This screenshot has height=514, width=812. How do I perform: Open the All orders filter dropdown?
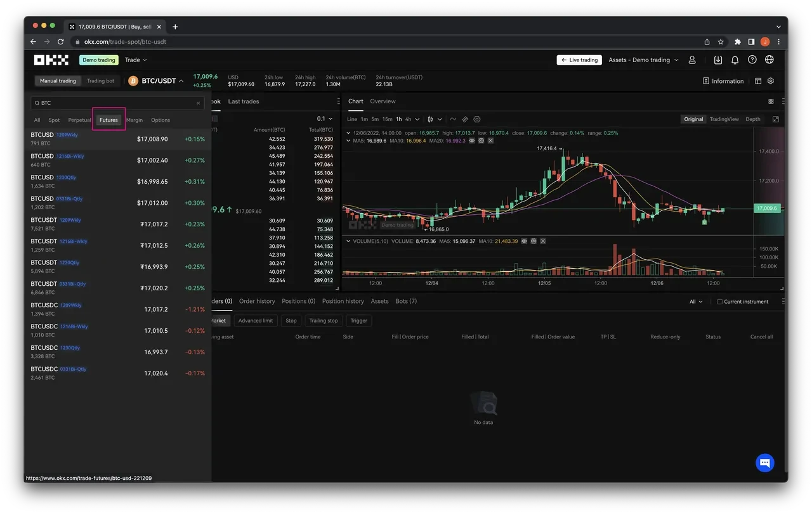pos(696,302)
